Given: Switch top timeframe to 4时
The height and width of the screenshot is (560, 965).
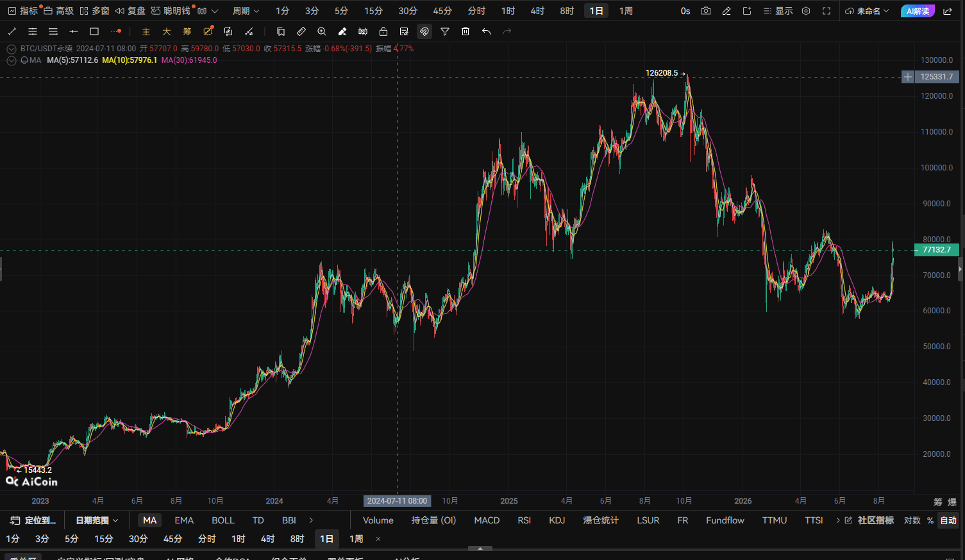Looking at the screenshot, I should 537,11.
